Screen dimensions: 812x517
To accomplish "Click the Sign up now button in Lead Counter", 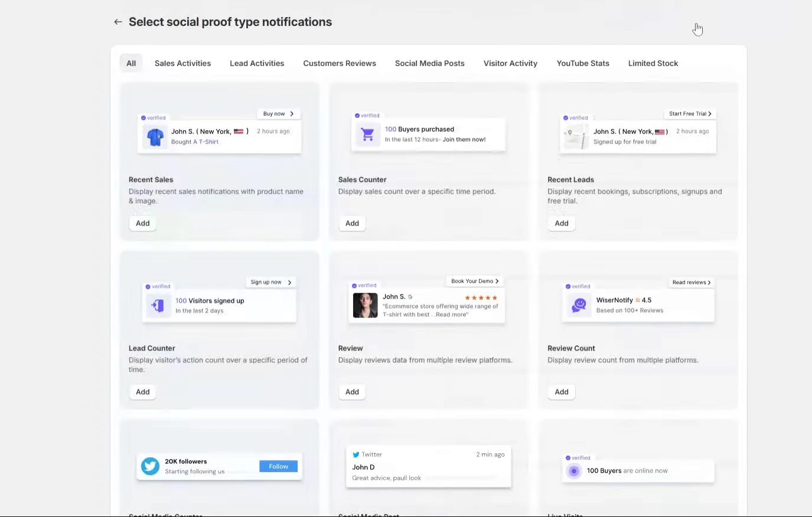I will coord(271,282).
